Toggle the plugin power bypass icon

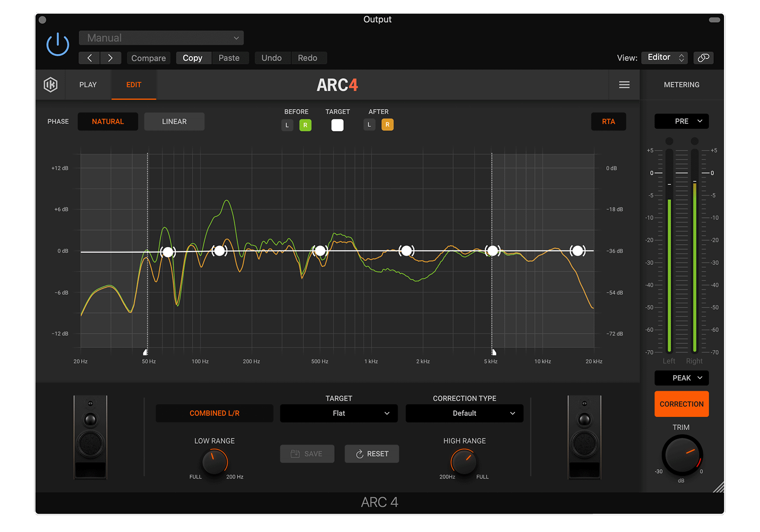click(x=58, y=44)
